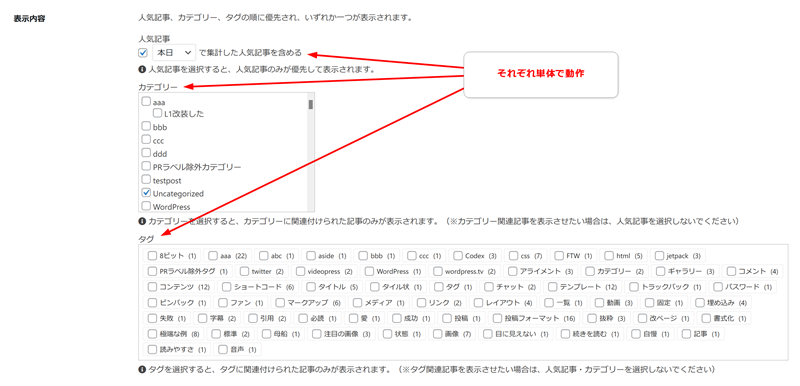Check the テンプレート tag

553,287
